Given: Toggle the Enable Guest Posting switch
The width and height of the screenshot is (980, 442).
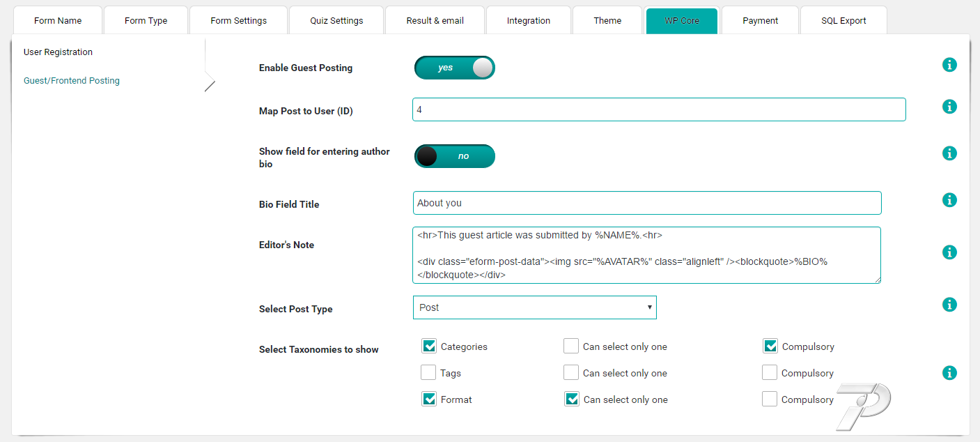Looking at the screenshot, I should pos(454,68).
